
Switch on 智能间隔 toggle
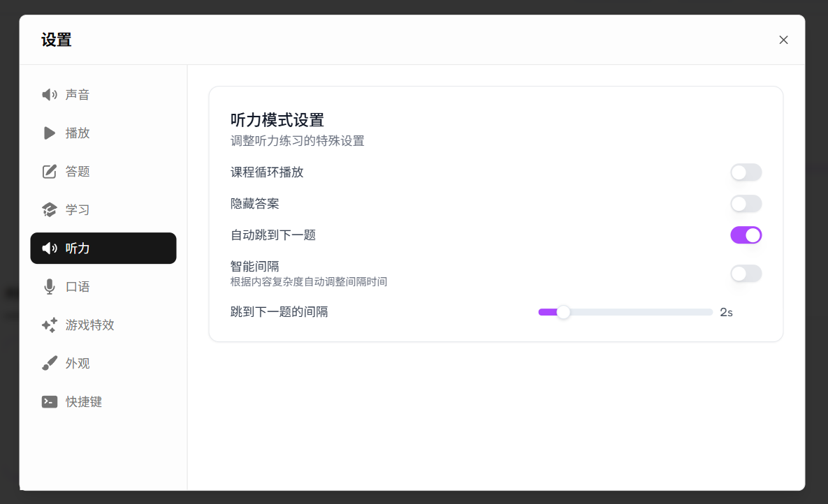(746, 274)
